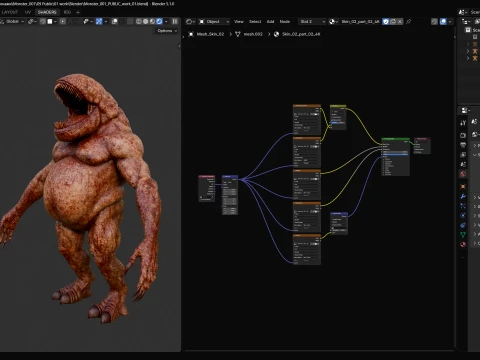
Task: Pin the node editor material
Action: tap(409, 22)
